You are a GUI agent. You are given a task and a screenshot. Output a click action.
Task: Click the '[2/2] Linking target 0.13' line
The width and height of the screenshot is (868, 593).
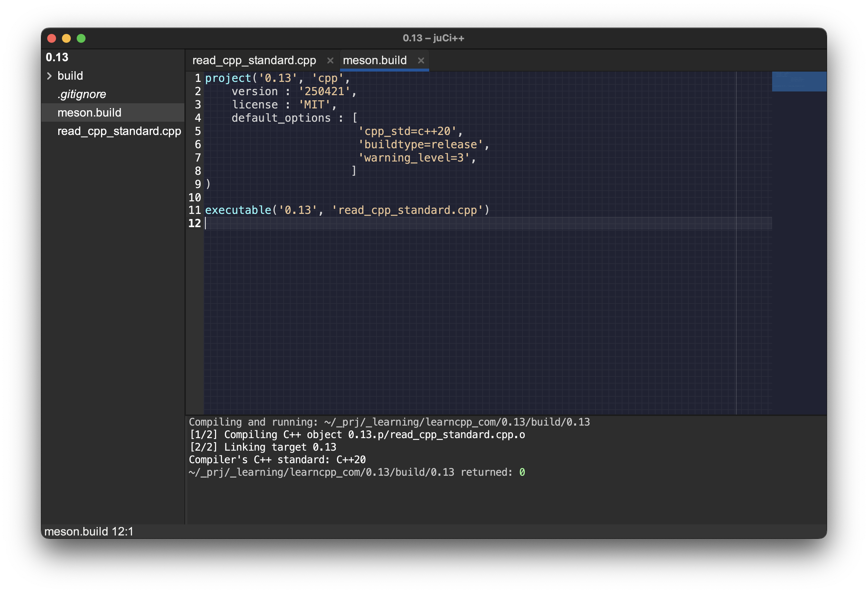pyautogui.click(x=263, y=447)
